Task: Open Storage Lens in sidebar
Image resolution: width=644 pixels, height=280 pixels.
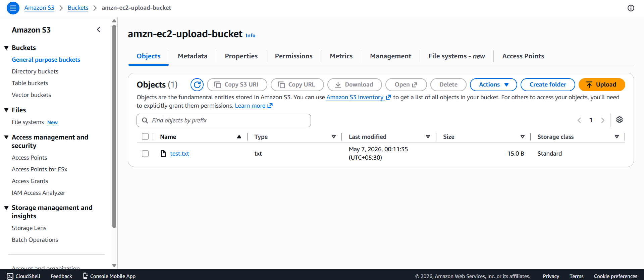Action: pos(29,228)
